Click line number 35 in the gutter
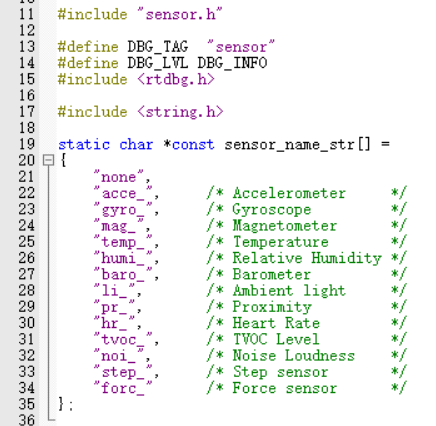 pyautogui.click(x=27, y=404)
